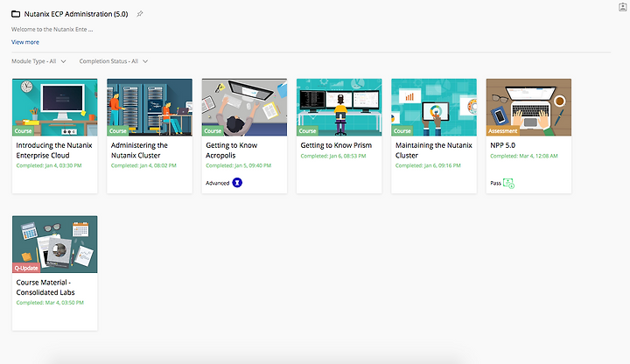Click the title 'Introducing the Nutanix Enterprise Cloud'
The width and height of the screenshot is (630, 364).
54,150
